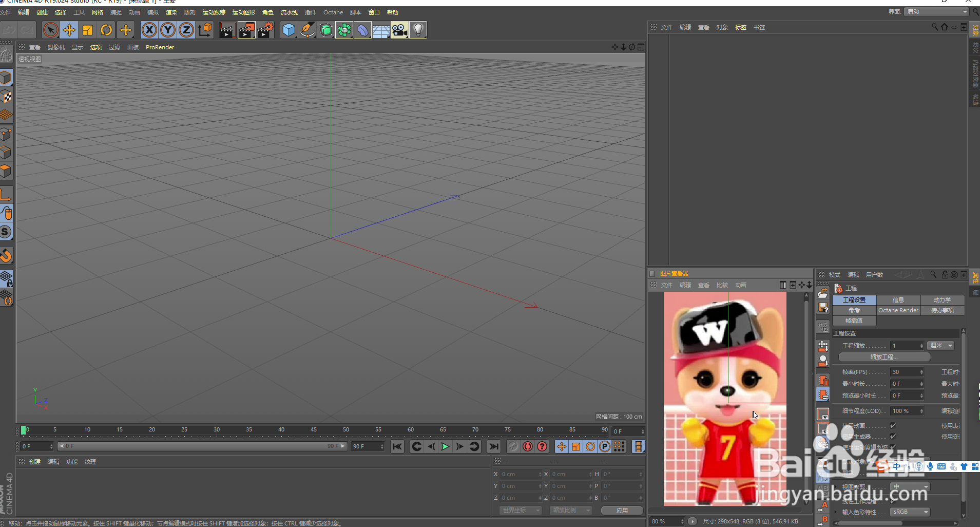Viewport: 980px width, 527px height.
Task: Toggle parameter (P) keyframe recording
Action: (x=605, y=446)
